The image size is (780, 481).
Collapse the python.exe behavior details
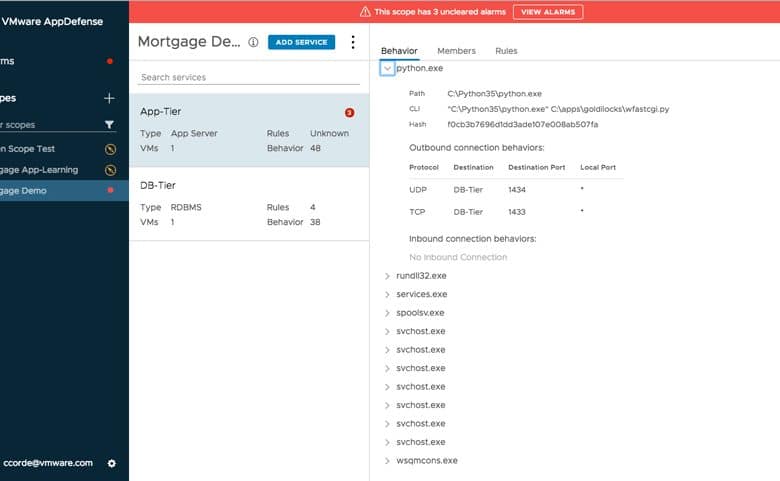387,68
